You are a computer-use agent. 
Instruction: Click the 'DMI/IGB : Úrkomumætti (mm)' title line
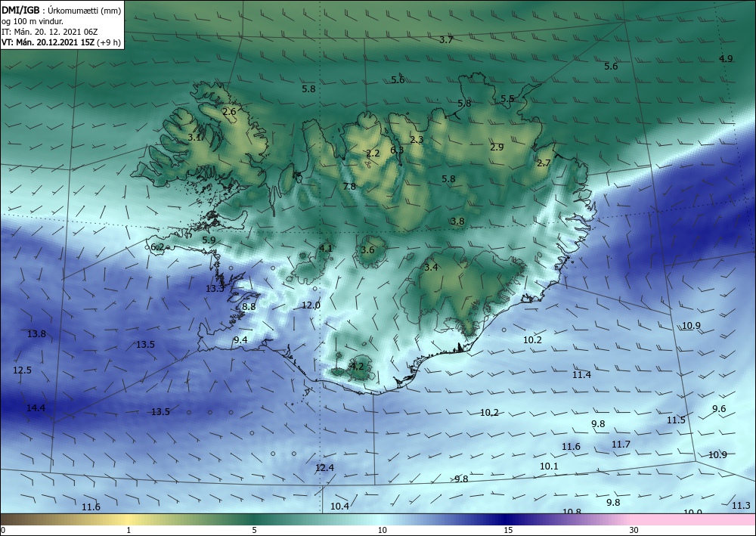(x=61, y=10)
